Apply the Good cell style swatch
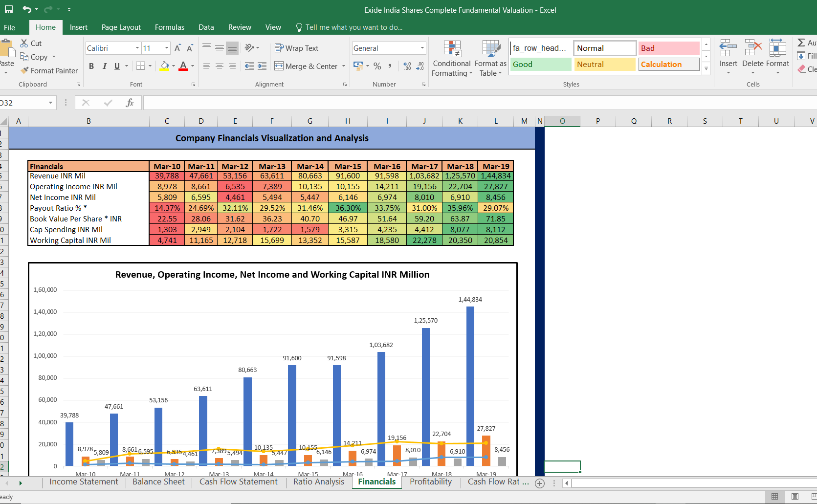This screenshot has width=817, height=504. coord(540,64)
